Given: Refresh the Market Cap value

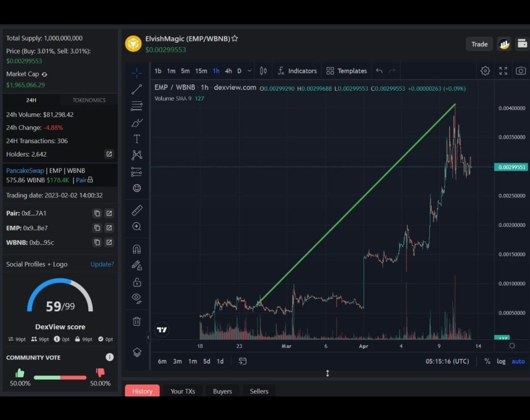Looking at the screenshot, I should pyautogui.click(x=44, y=75).
